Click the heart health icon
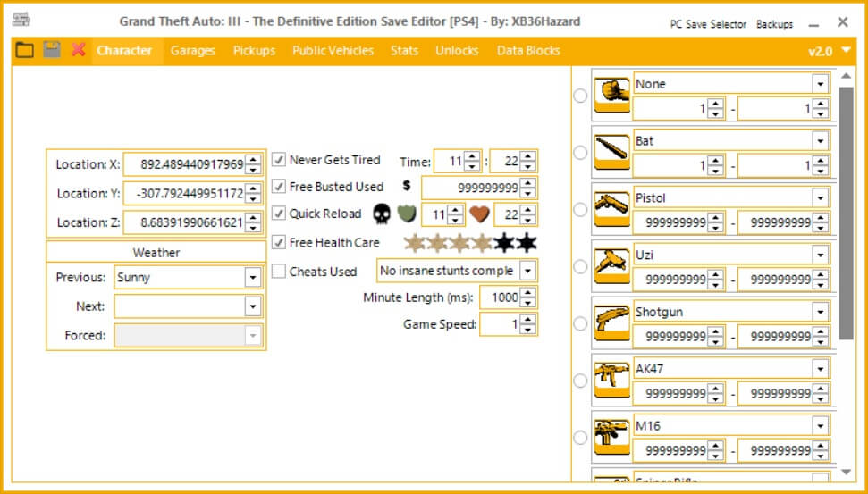The image size is (868, 494). click(x=479, y=214)
